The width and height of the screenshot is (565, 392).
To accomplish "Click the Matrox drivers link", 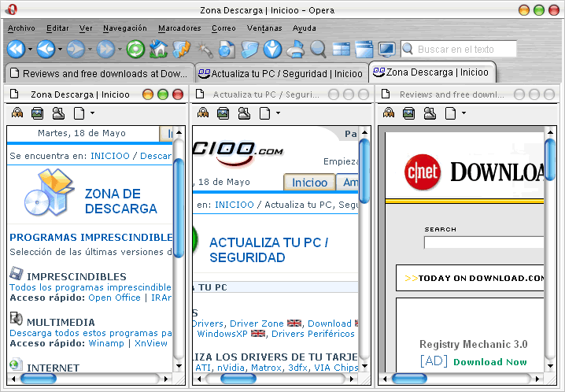I will pyautogui.click(x=266, y=368).
